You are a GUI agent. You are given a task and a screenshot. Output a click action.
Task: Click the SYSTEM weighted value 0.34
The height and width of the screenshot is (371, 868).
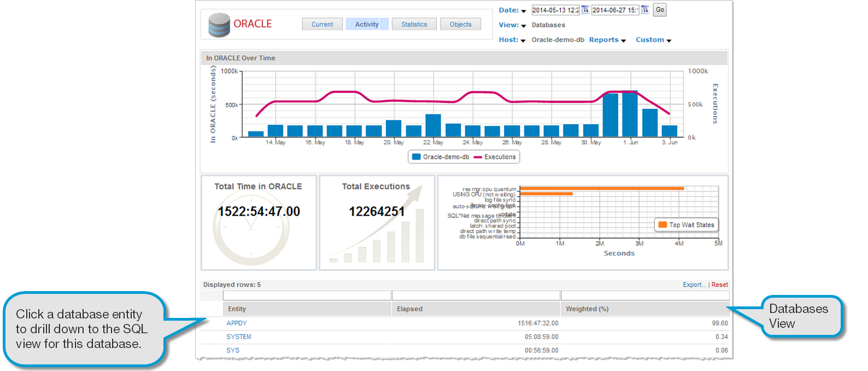tap(722, 337)
